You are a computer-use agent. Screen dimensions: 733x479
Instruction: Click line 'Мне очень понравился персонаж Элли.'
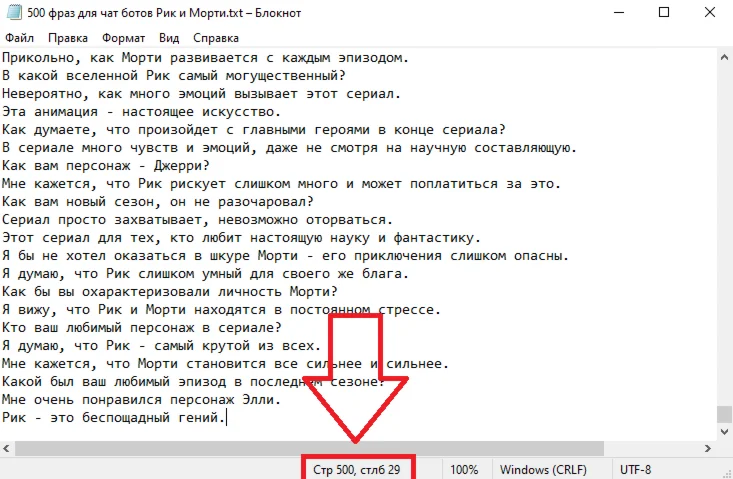pos(141,400)
